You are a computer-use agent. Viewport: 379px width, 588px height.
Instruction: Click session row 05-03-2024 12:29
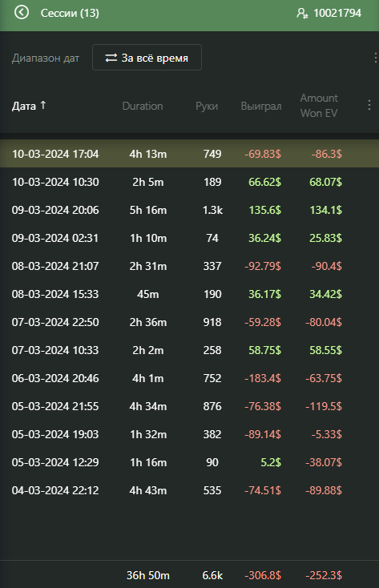tap(189, 462)
